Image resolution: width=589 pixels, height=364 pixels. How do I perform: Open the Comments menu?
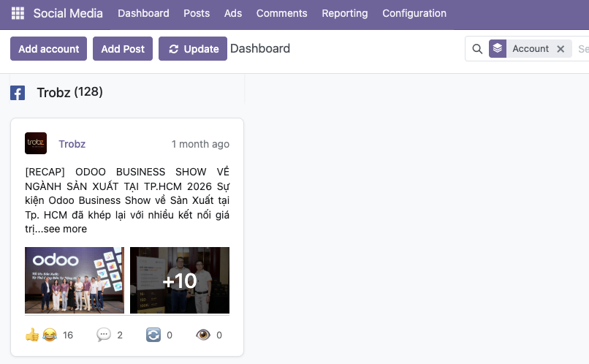point(282,13)
